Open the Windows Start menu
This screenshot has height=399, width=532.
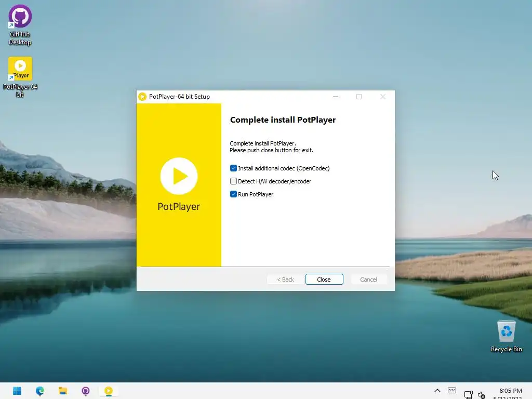tap(17, 391)
